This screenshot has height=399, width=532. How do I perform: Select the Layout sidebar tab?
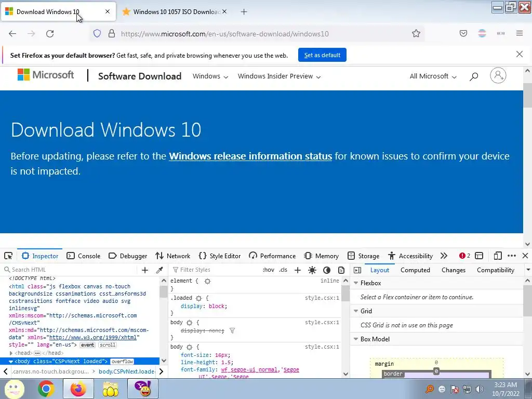coord(380,270)
